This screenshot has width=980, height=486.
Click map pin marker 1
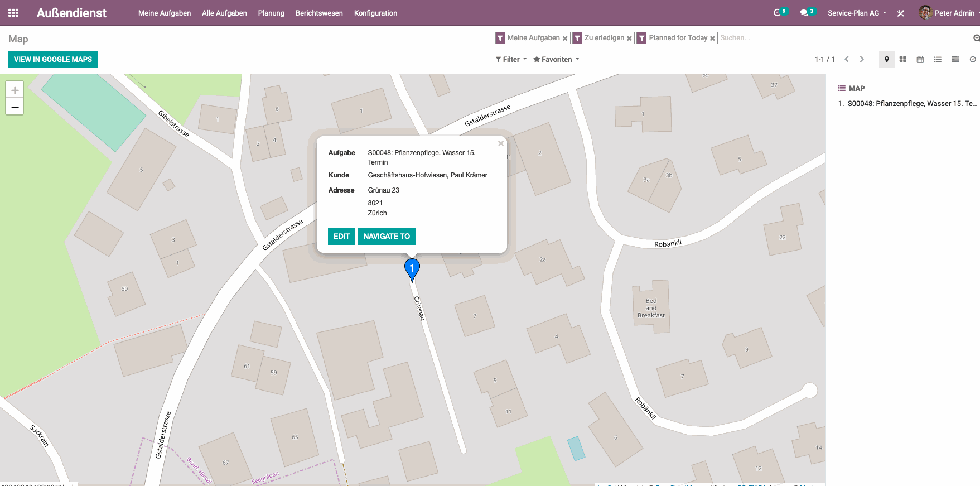[x=412, y=269]
